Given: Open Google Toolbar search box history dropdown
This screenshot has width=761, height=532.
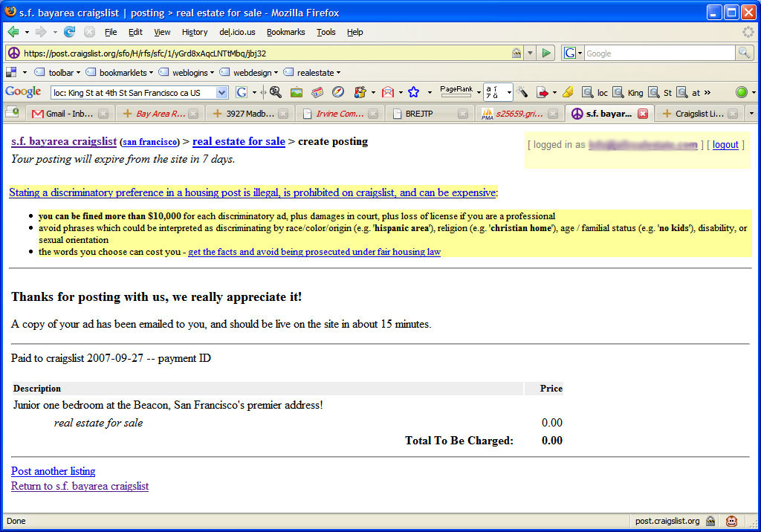Looking at the screenshot, I should 221,92.
